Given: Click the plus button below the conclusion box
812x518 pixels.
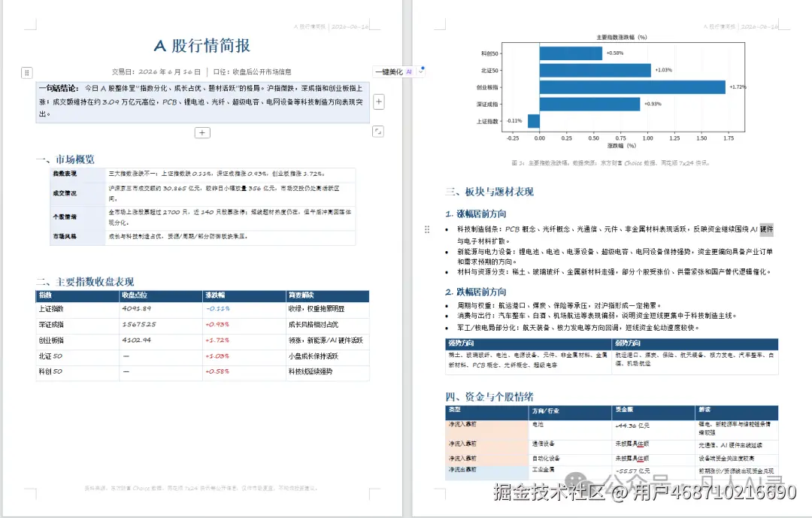Looking at the screenshot, I should (202, 132).
